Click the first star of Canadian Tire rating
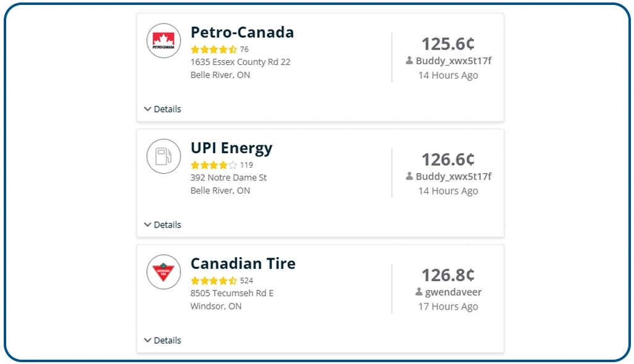The image size is (634, 364). click(x=195, y=280)
